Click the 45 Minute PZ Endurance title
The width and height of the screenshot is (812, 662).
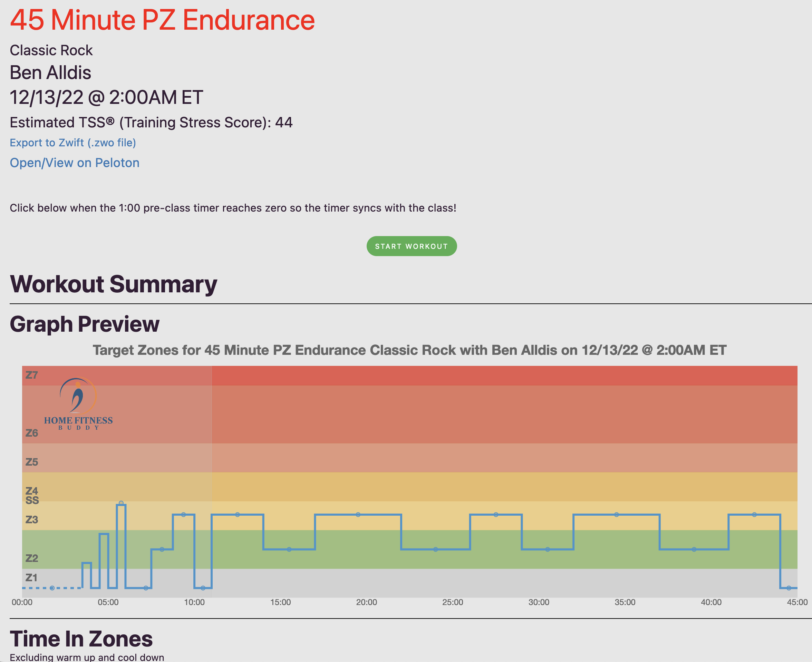pos(161,20)
